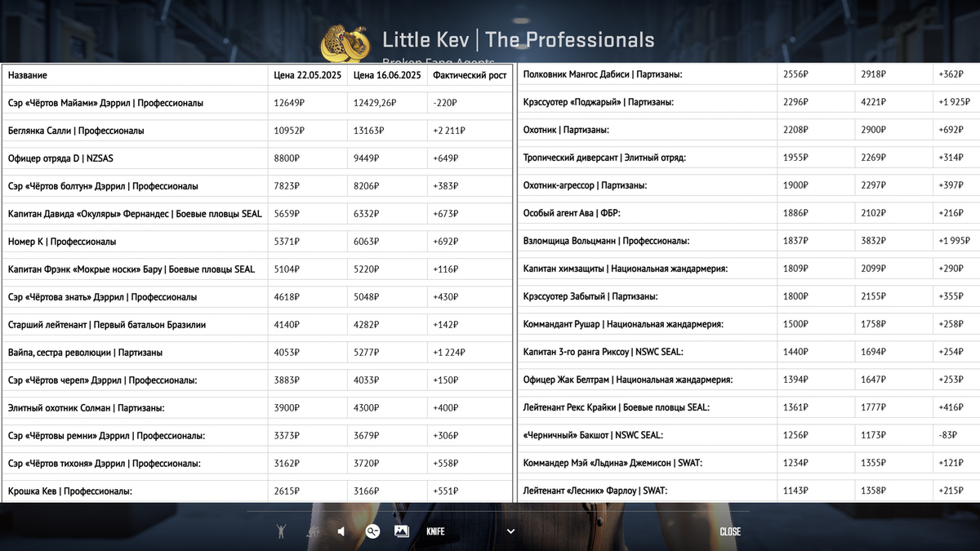Click the growth value '+1 224₽'
The image size is (980, 551).
449,353
